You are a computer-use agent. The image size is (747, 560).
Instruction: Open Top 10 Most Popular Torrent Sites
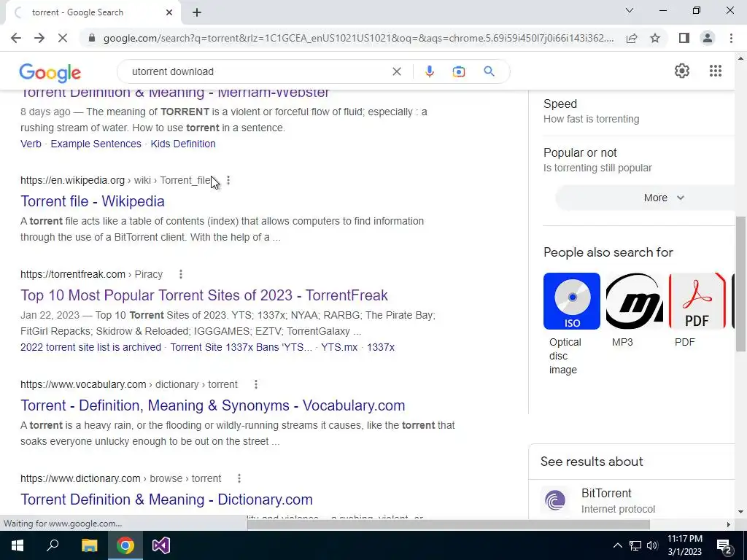[204, 295]
